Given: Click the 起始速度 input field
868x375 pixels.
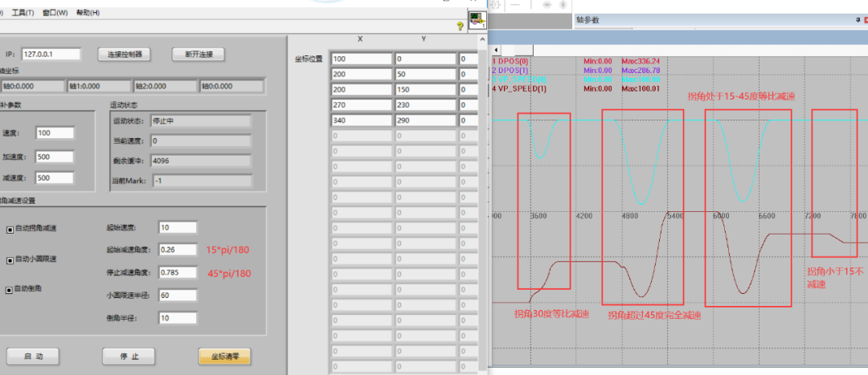Looking at the screenshot, I should [178, 227].
